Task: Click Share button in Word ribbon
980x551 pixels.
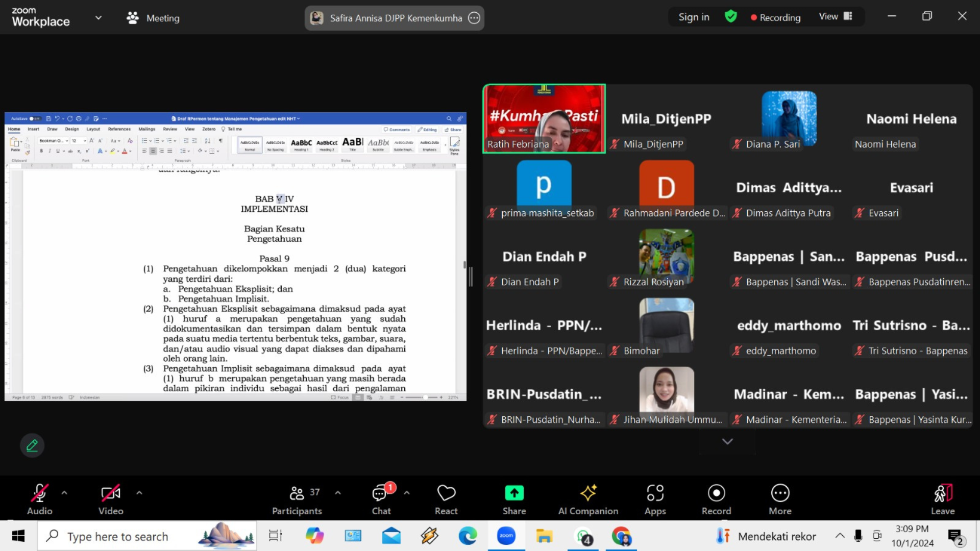Action: pyautogui.click(x=453, y=130)
